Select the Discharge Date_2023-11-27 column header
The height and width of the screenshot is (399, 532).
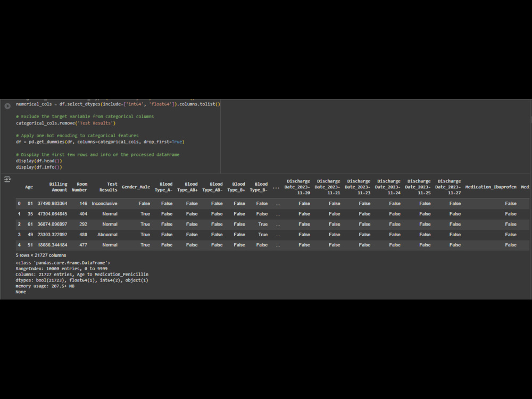pyautogui.click(x=448, y=187)
